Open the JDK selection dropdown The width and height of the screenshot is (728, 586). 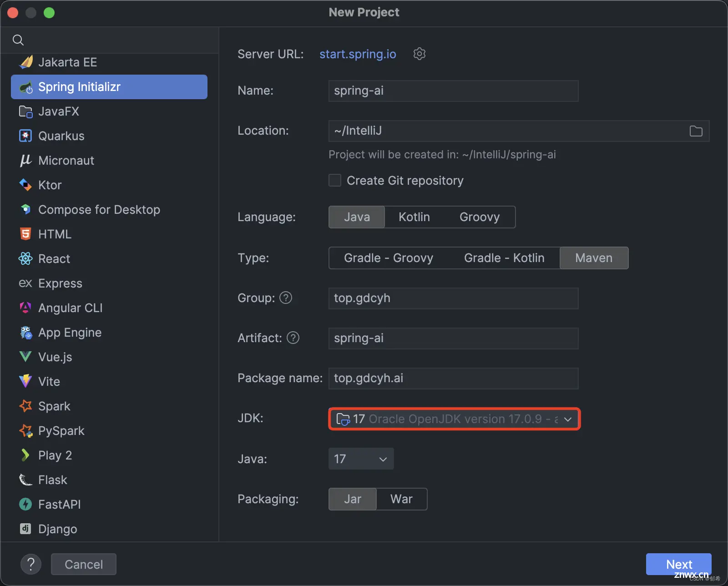pos(454,419)
